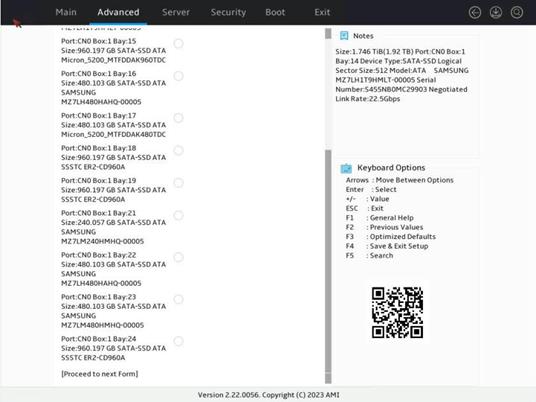Select the Bay:18 SSSTC drive radio button
536x402 pixels.
coord(178,150)
